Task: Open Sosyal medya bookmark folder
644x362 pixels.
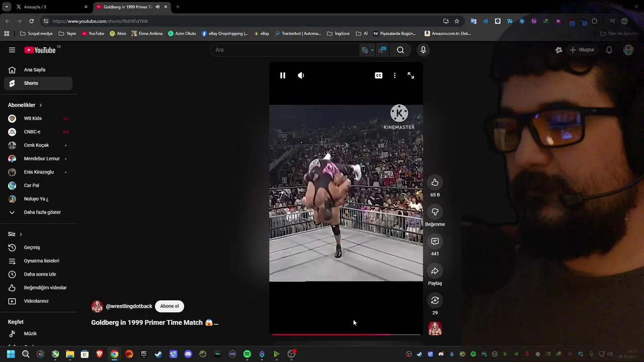Action: (36, 34)
